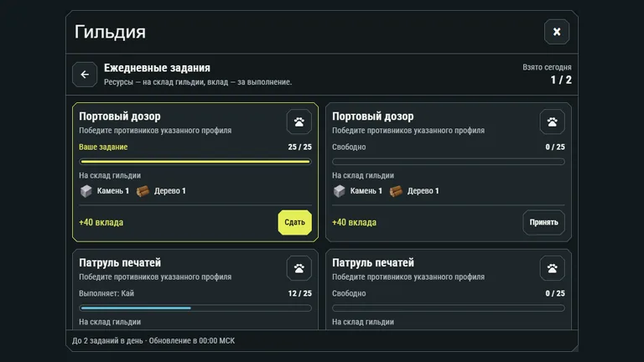This screenshot has width=644, height=362.
Task: Submit task with the Сдать button
Action: pos(295,222)
